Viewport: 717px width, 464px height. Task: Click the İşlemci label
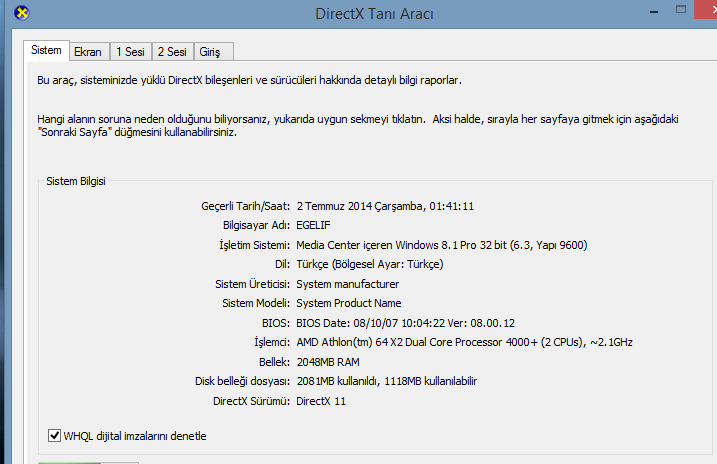(272, 342)
